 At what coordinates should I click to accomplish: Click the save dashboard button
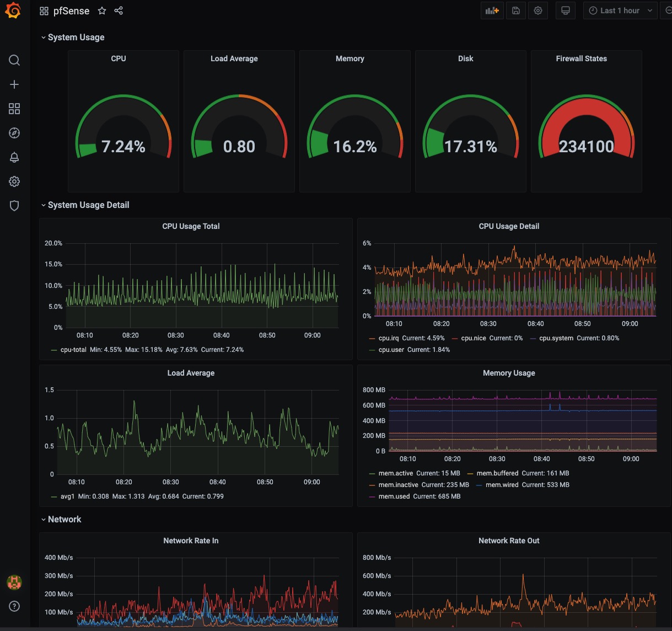(516, 10)
